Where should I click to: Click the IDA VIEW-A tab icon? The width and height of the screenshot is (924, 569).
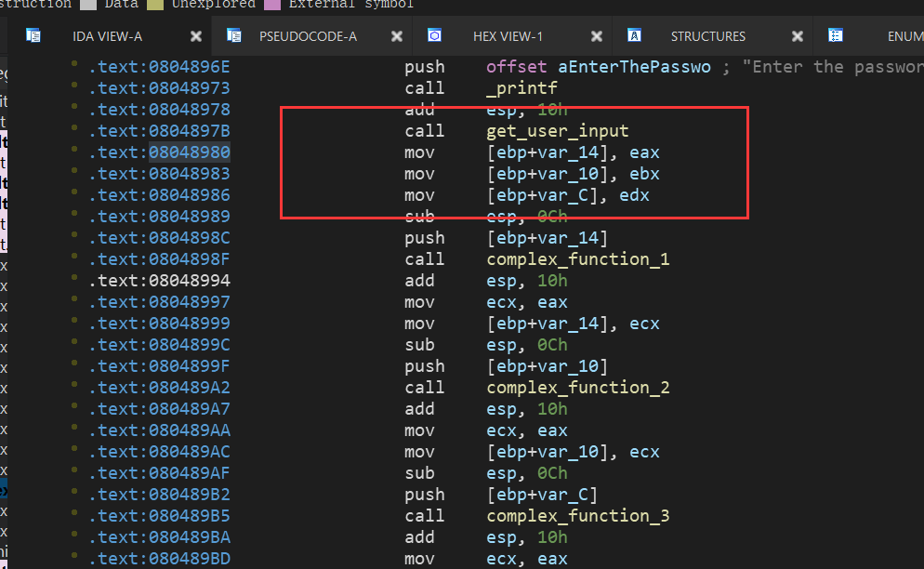(33, 35)
